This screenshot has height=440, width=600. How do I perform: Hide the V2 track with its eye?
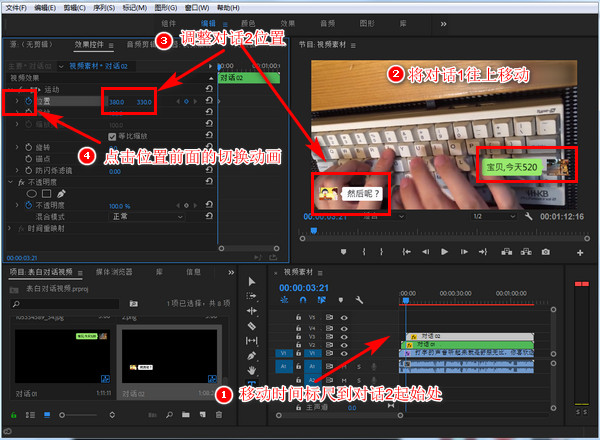344,345
